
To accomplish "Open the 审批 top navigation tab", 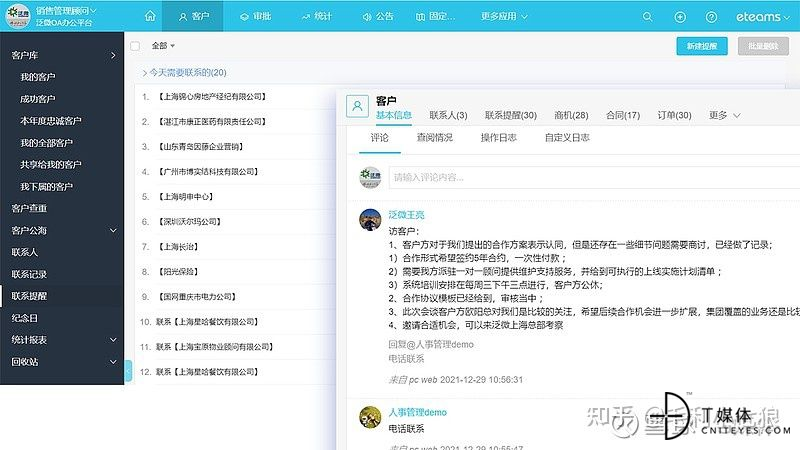I will [255, 16].
